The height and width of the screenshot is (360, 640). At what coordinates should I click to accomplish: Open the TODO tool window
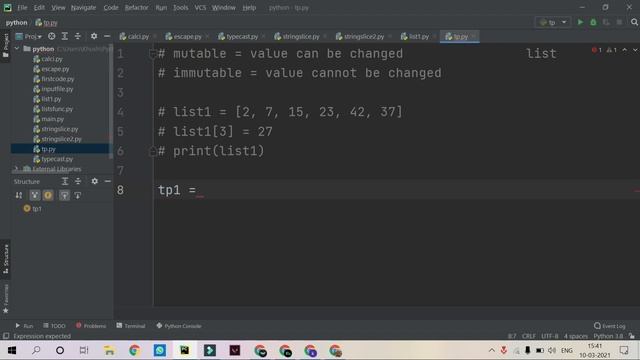(x=54, y=326)
